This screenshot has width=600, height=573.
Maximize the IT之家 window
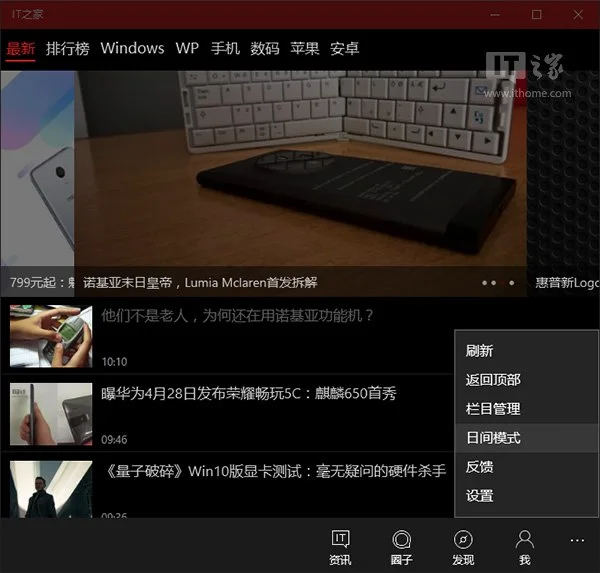[x=536, y=15]
